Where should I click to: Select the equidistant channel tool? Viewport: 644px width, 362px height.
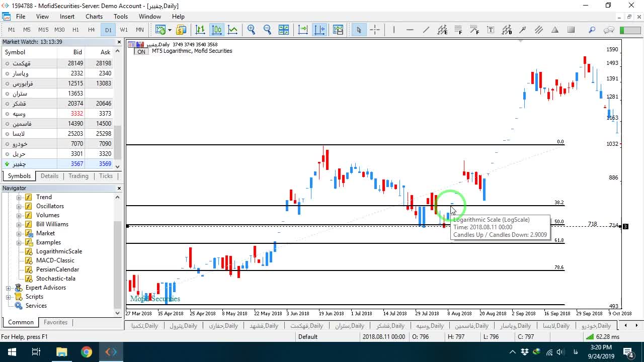coord(442,30)
